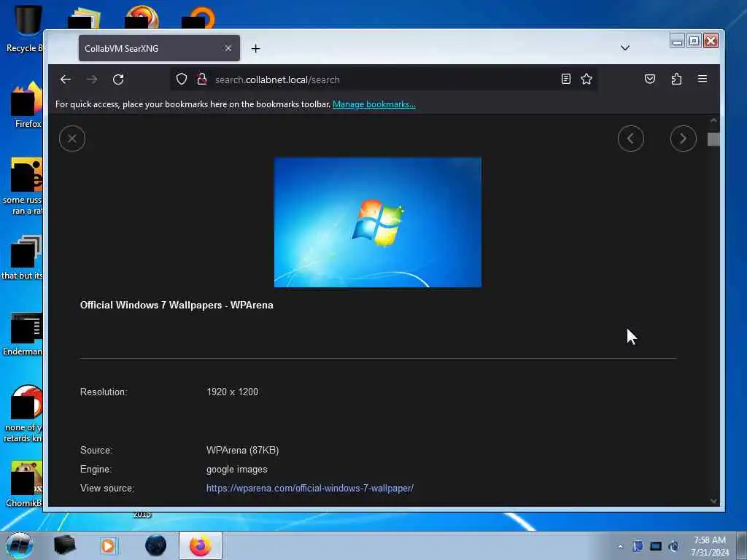Image resolution: width=747 pixels, height=560 pixels.
Task: Open the tracking protection shield icon
Action: click(x=182, y=79)
